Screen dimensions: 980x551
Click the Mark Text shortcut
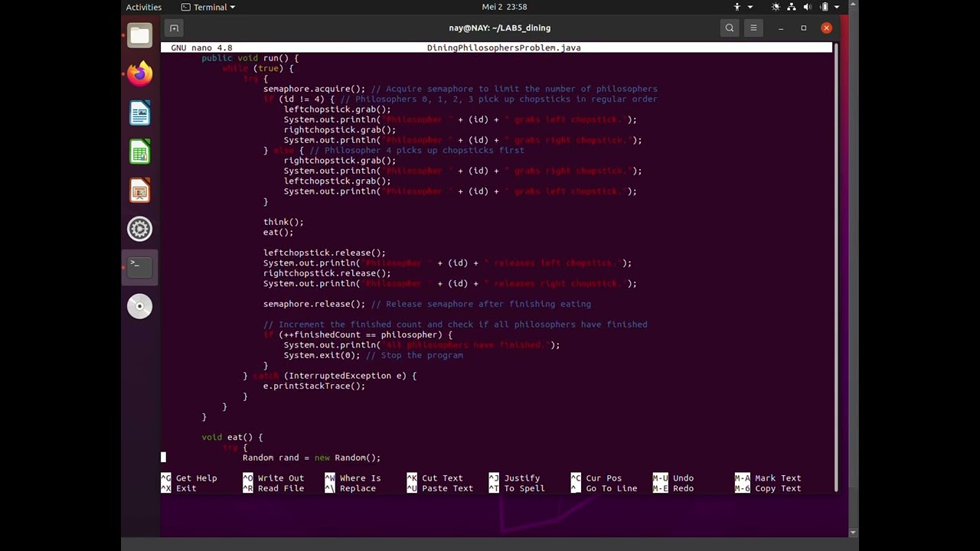click(768, 478)
